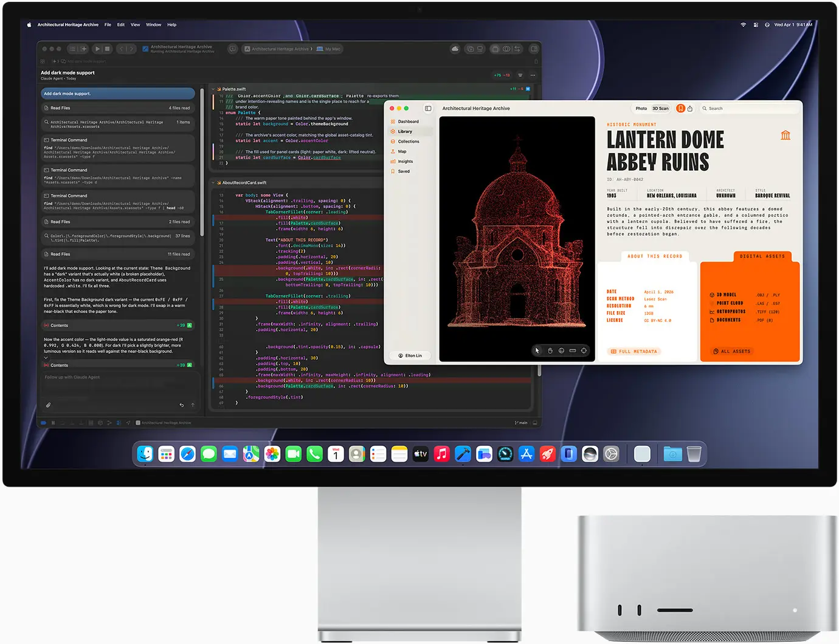Select the Digital Assets tab
This screenshot has height=644, width=839.
(762, 256)
